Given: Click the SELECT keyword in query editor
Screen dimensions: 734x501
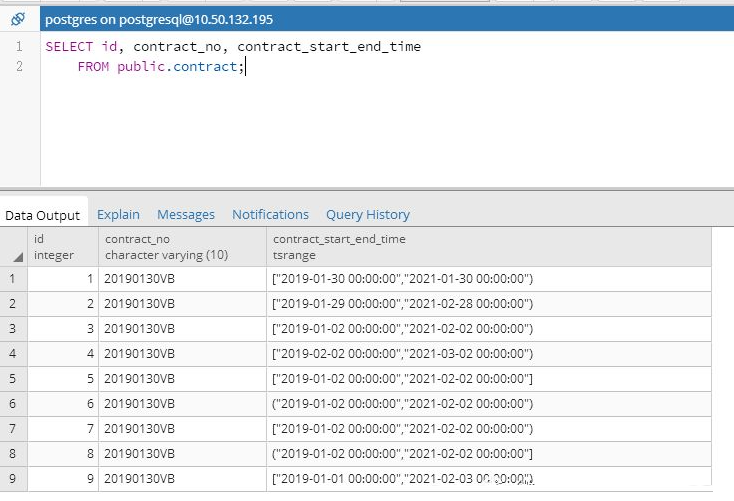Looking at the screenshot, I should pyautogui.click(x=69, y=47).
